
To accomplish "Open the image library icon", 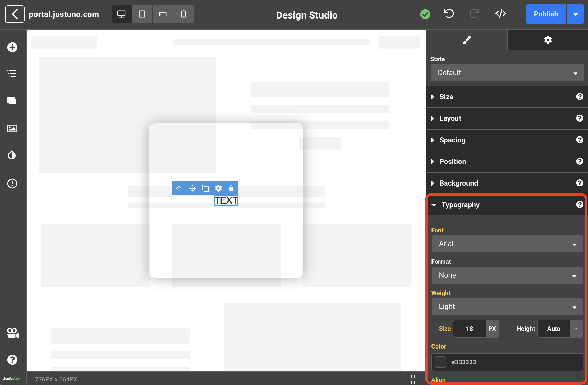I will click(x=12, y=128).
